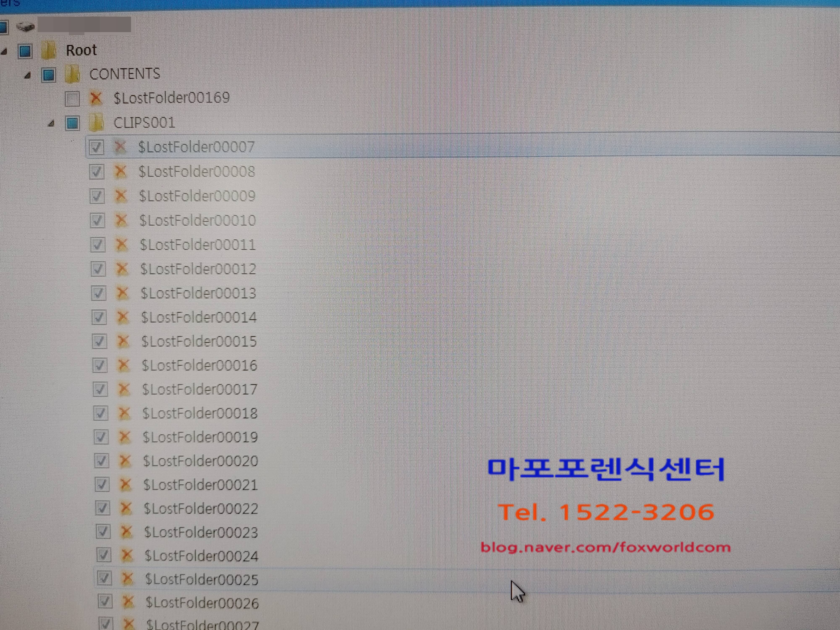Select the $LostFolder00021 entry
Image resolution: width=840 pixels, height=630 pixels.
coord(201,485)
